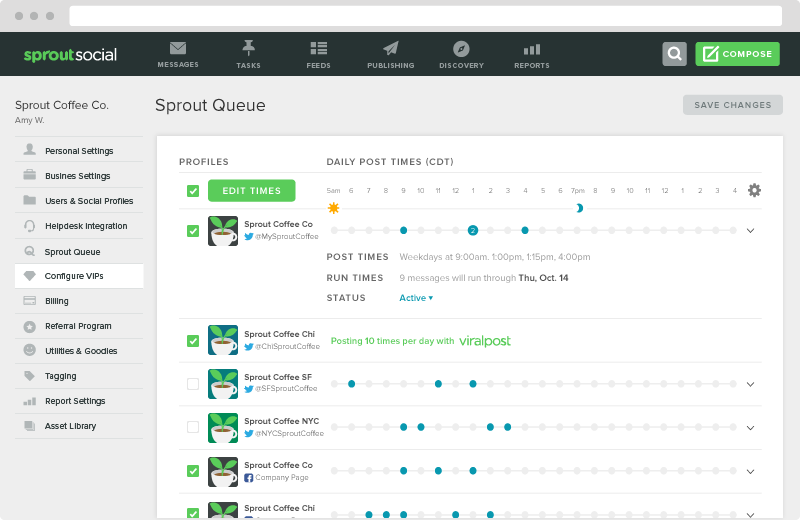This screenshot has height=520, width=800.
Task: Click the Sprout Coffee Chi Twitter avatar
Action: click(x=223, y=340)
